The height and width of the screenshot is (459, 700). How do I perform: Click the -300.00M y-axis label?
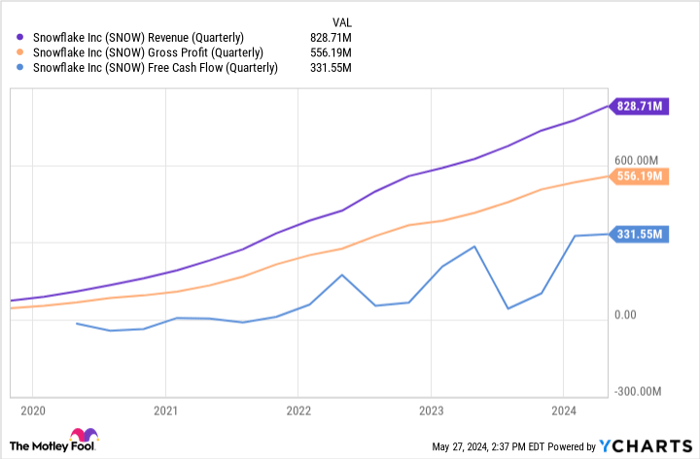click(x=640, y=392)
